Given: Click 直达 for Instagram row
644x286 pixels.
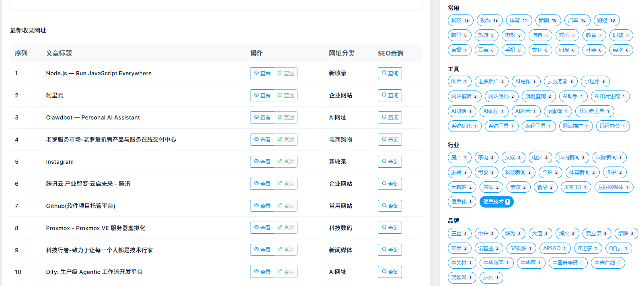Looking at the screenshot, I should tap(286, 162).
